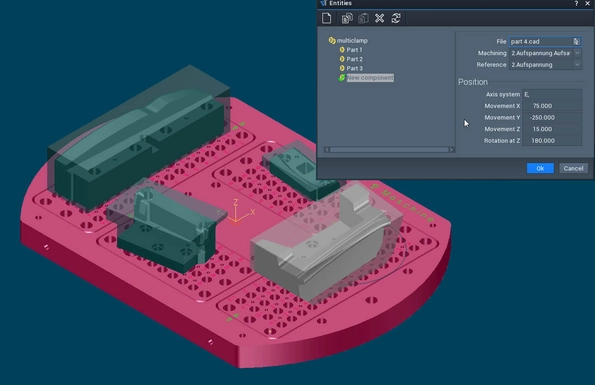
Task: Select Part 3 in the entity tree
Action: 354,68
